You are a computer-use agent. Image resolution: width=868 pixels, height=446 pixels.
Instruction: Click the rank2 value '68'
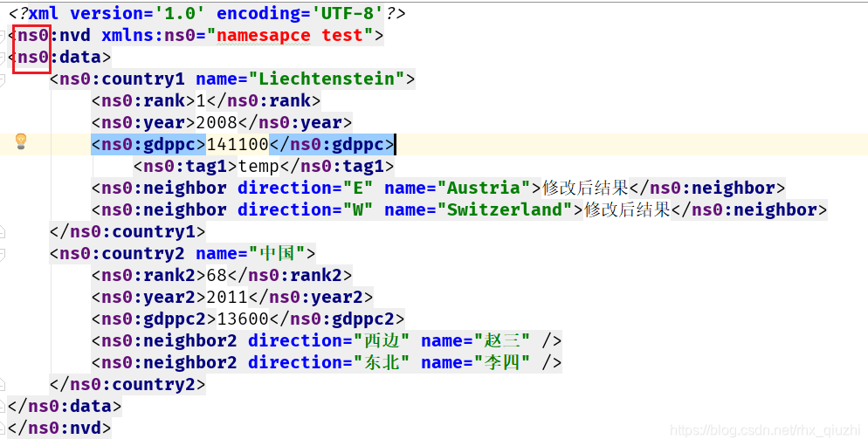click(217, 276)
